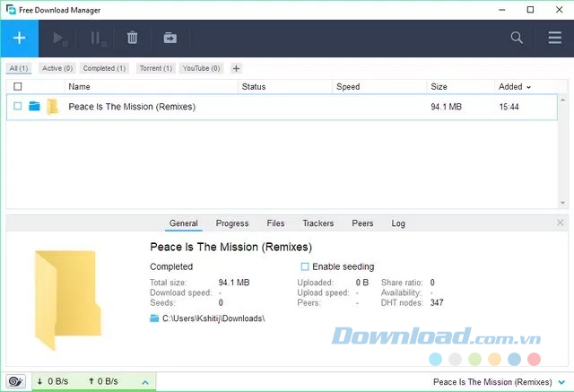Sort by Added column dropdown arrow

(528, 87)
